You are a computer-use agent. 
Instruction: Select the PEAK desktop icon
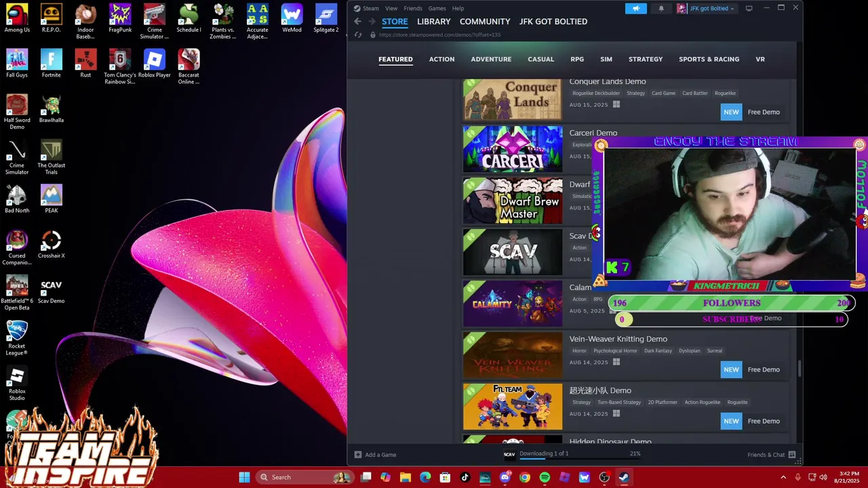pos(51,199)
